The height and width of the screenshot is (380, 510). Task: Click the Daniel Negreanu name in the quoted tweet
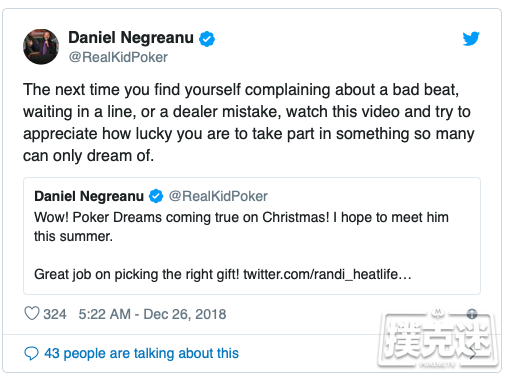89,196
